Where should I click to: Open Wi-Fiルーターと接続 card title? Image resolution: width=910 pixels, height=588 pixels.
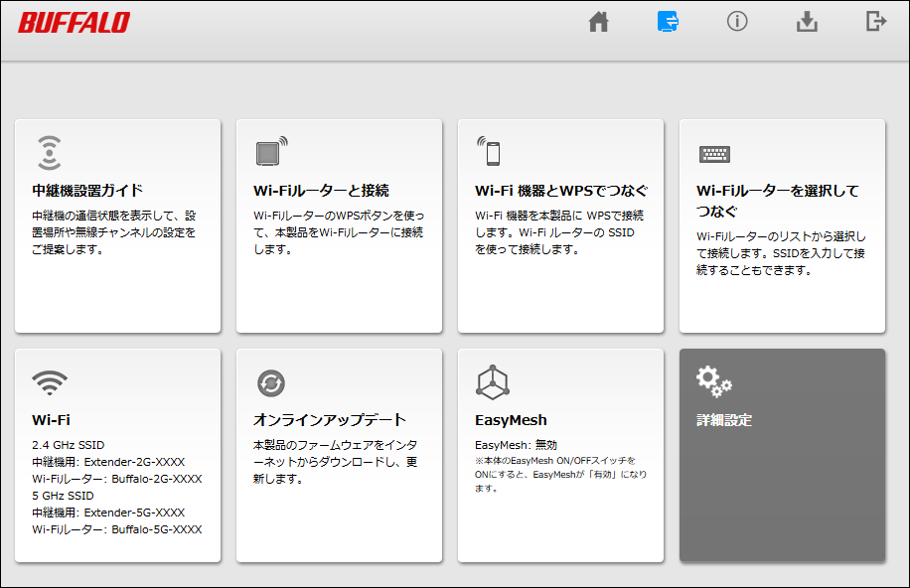(x=321, y=191)
